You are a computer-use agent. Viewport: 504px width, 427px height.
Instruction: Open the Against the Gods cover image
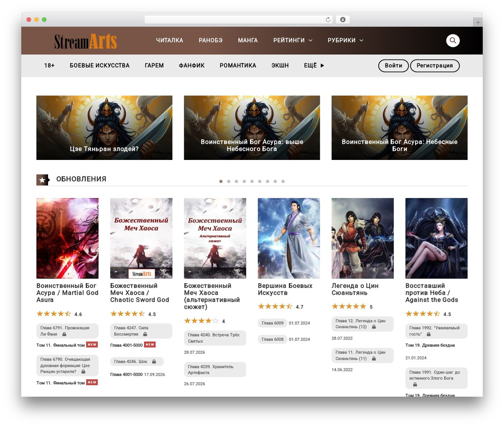[x=437, y=238]
